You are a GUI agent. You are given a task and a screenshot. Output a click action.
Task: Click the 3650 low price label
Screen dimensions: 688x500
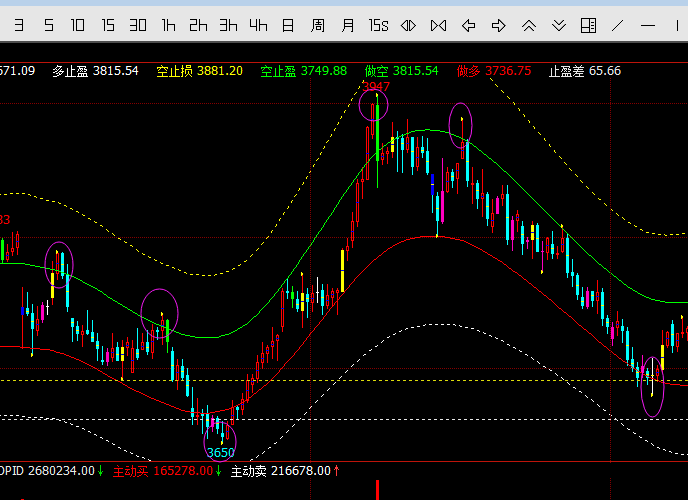(220, 452)
